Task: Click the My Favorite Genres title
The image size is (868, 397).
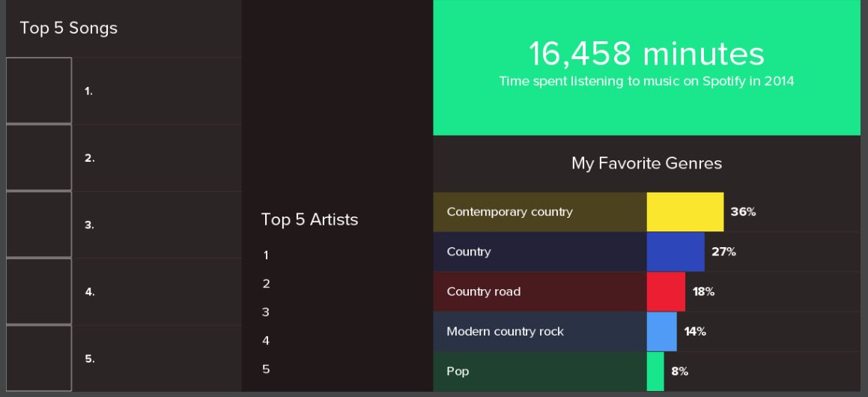Action: coord(646,163)
